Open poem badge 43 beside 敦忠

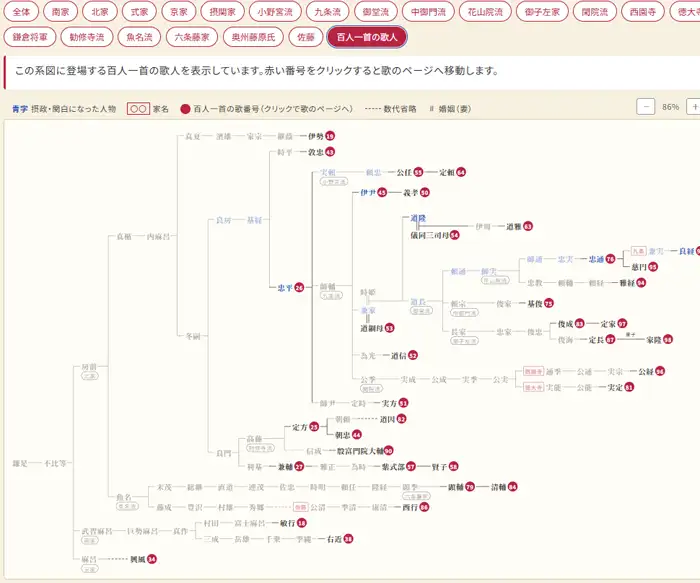click(x=330, y=152)
